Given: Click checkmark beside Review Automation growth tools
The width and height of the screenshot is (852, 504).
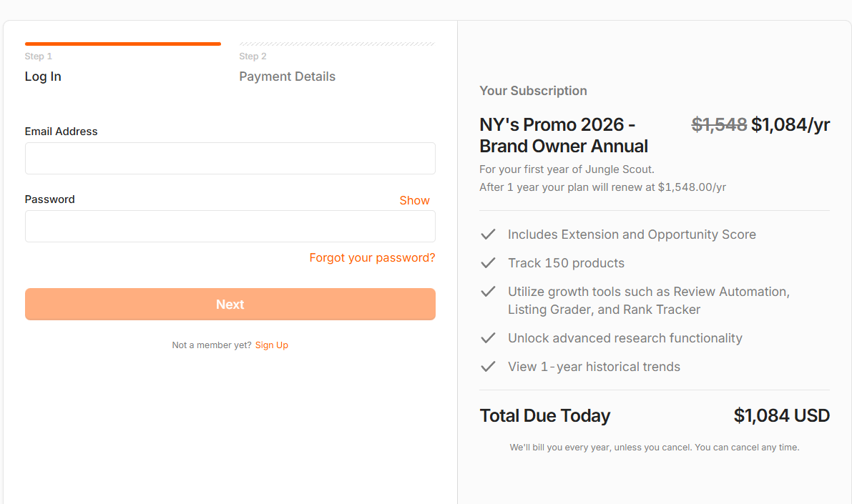Looking at the screenshot, I should coord(488,292).
